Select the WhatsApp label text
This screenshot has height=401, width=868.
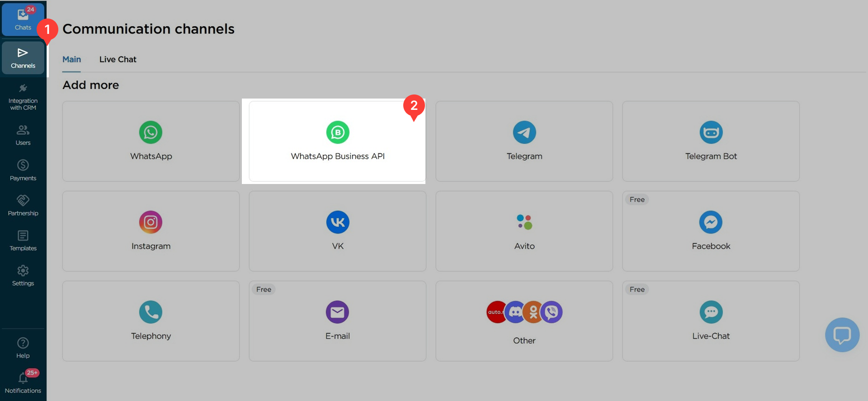pyautogui.click(x=151, y=156)
